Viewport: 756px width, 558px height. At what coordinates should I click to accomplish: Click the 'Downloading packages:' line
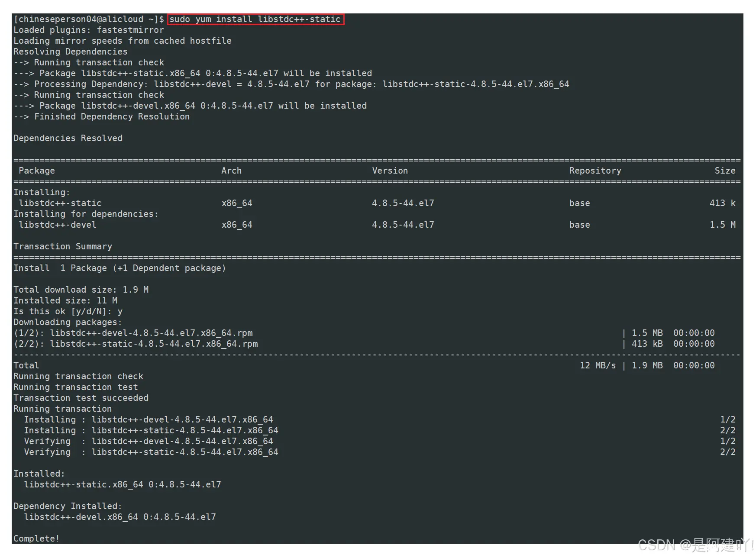click(68, 322)
